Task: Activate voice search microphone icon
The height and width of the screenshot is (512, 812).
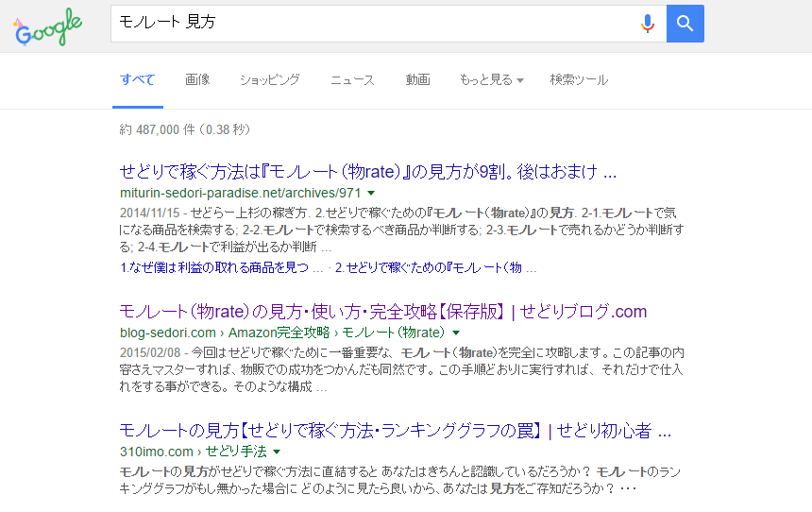Action: [648, 24]
